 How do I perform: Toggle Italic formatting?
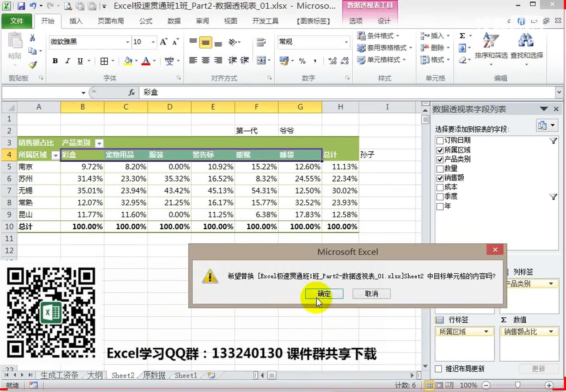[67, 61]
